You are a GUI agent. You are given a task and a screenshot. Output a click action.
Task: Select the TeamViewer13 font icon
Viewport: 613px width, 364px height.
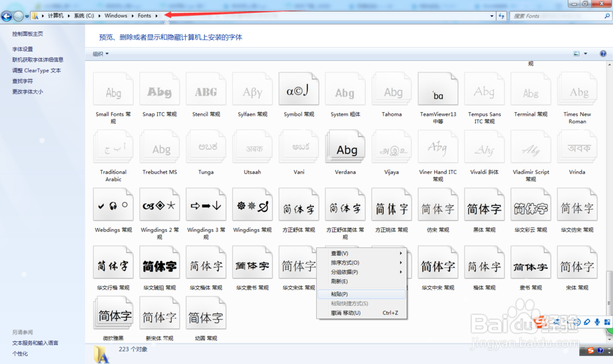click(438, 89)
